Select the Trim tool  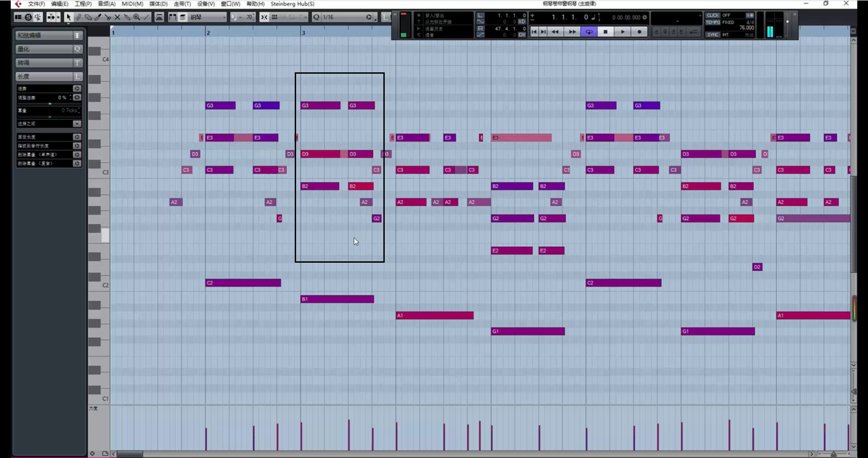(x=98, y=17)
